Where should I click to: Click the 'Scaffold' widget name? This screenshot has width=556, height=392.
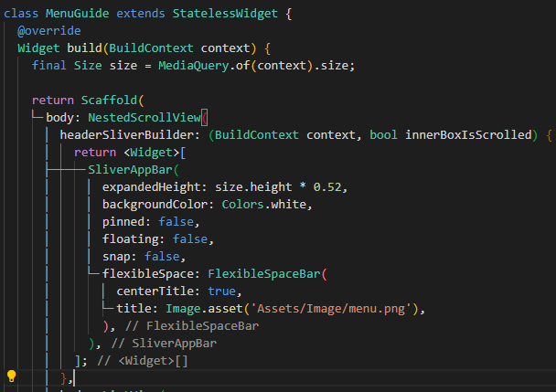point(109,101)
